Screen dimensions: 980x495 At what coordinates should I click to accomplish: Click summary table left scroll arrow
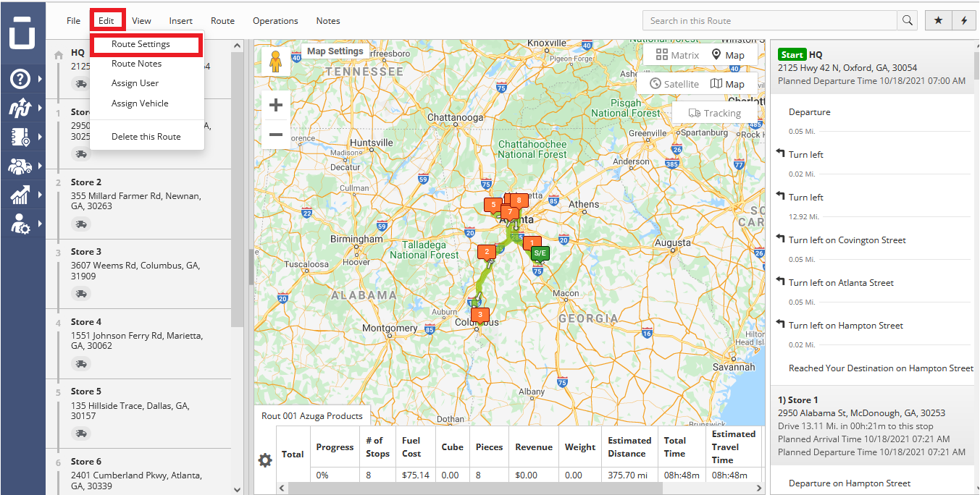(x=282, y=488)
